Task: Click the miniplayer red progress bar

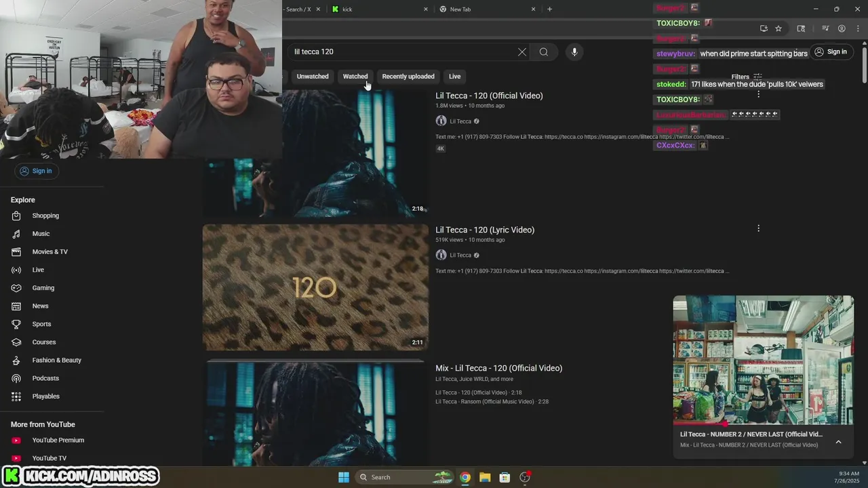Action: (x=700, y=425)
